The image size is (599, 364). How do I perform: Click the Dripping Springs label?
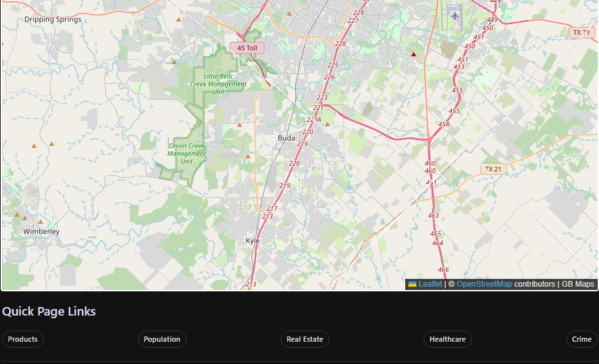pyautogui.click(x=53, y=20)
